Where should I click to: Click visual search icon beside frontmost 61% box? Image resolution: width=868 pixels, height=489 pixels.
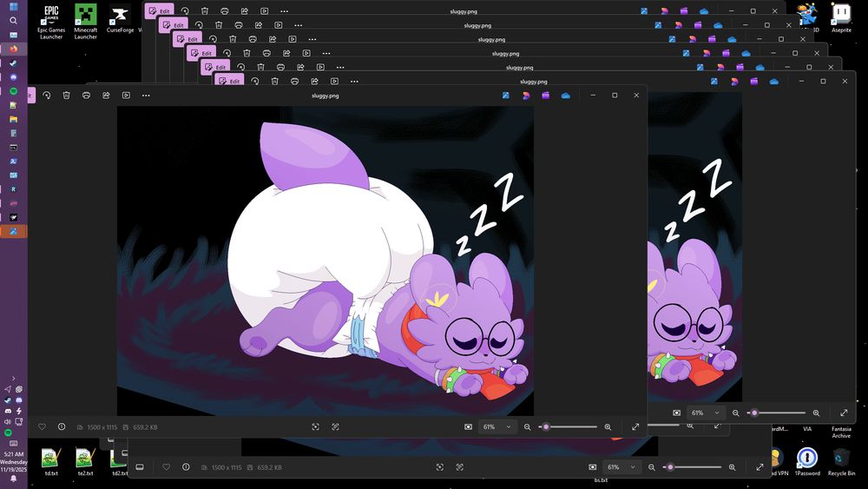(x=469, y=427)
